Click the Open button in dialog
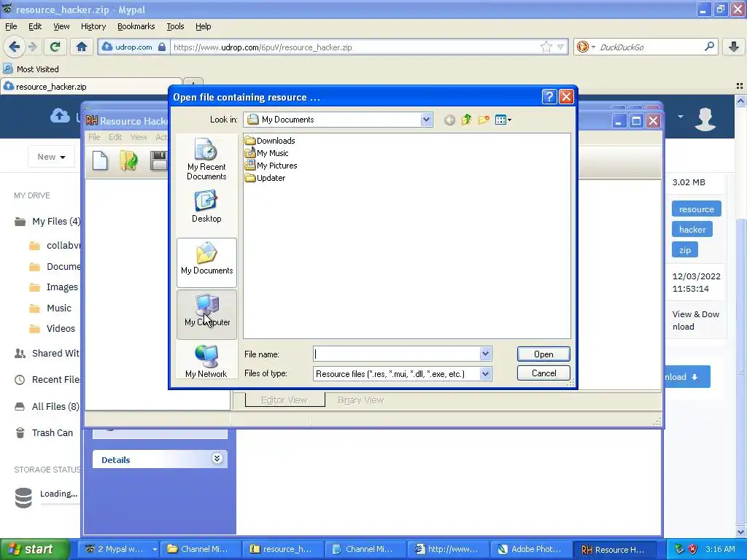Screen dimensions: 747x560 pos(543,354)
